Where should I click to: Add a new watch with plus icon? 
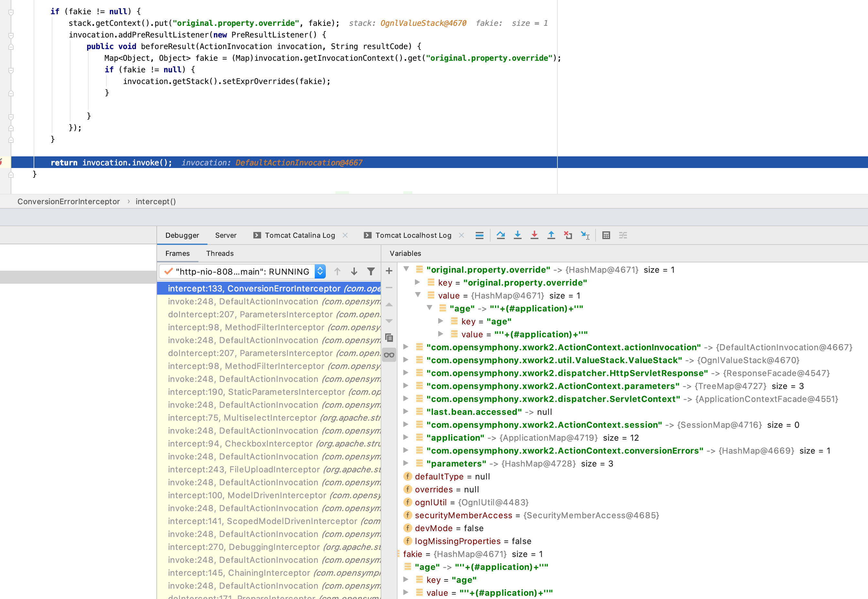389,271
